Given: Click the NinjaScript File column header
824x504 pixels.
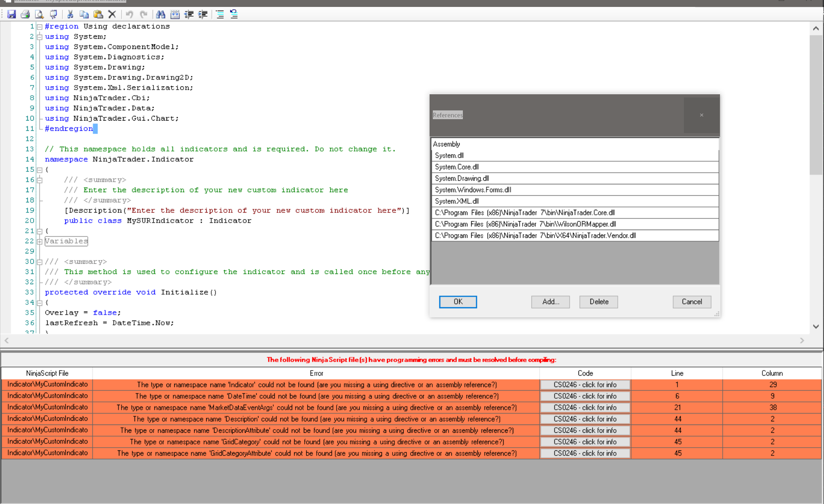Looking at the screenshot, I should pos(47,373).
